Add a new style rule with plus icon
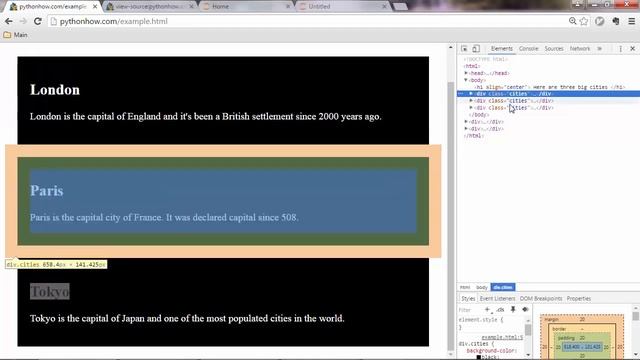Image resolution: width=640 pixels, height=360 pixels. 487,310
